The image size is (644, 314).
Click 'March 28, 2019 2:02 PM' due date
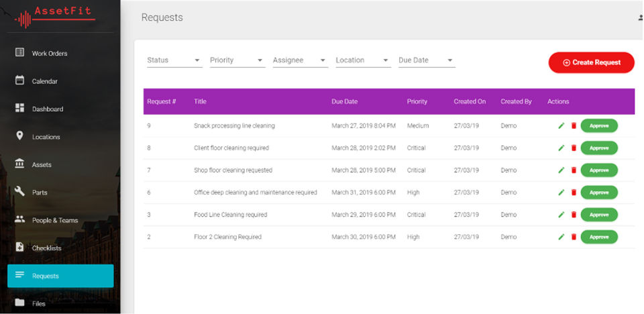click(x=364, y=148)
